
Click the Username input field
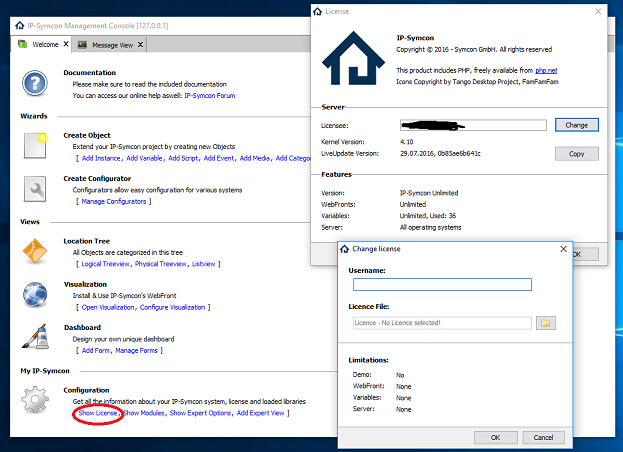441,285
